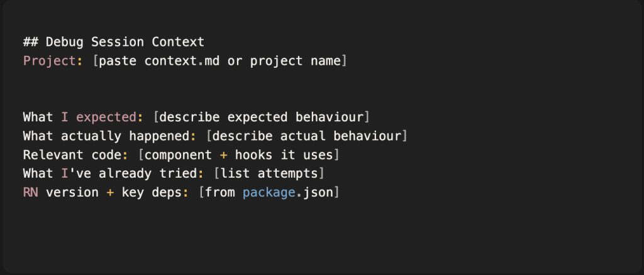This screenshot has width=644, height=275.
Task: Click the blue word 'package'
Action: click(x=269, y=192)
